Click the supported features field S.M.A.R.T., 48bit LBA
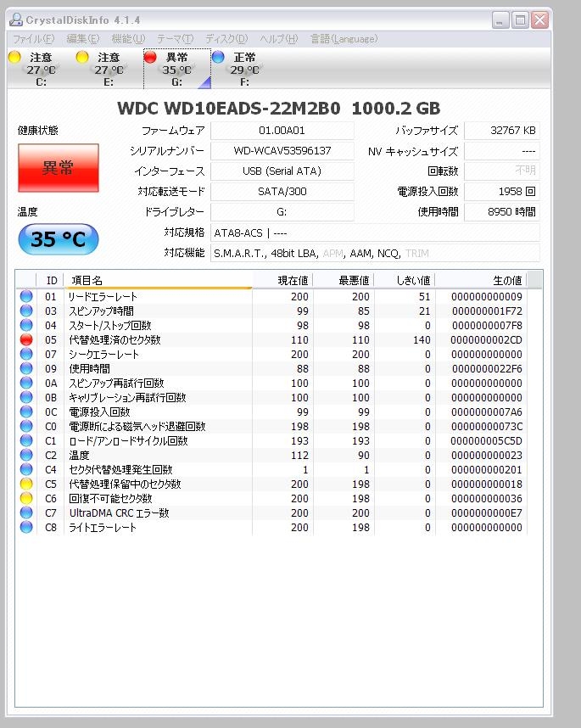This screenshot has width=581, height=728. point(375,253)
